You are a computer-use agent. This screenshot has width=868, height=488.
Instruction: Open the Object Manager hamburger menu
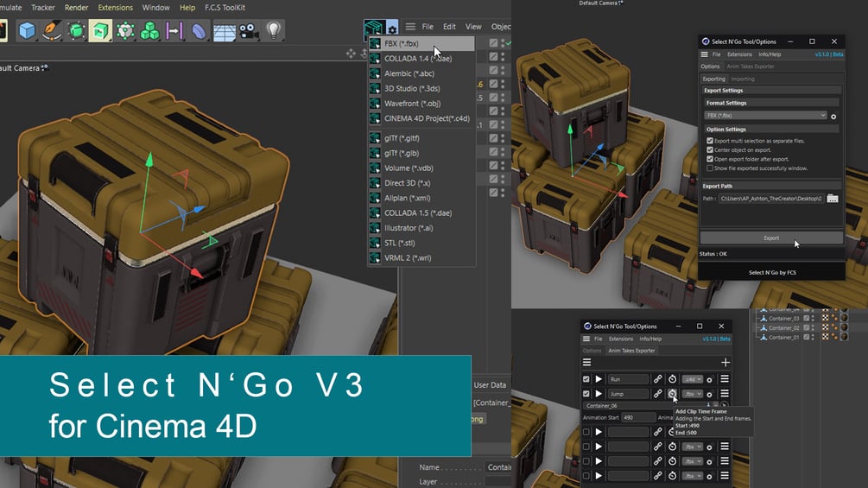click(x=410, y=26)
